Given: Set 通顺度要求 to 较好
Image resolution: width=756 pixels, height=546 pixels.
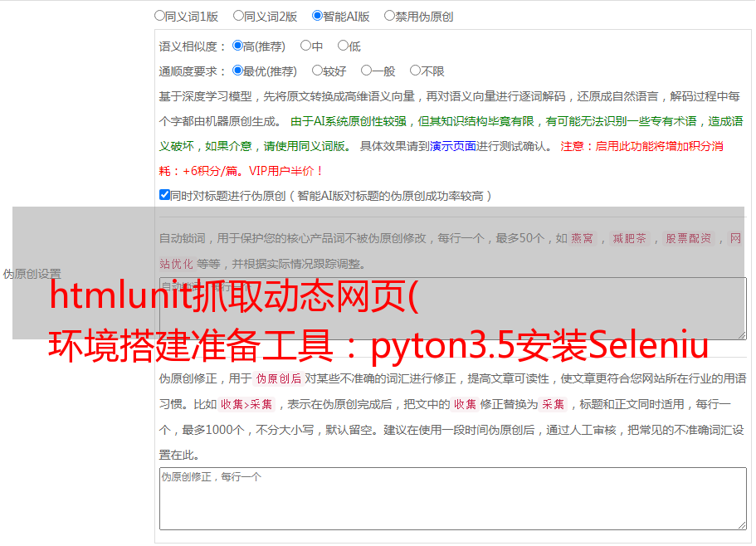Looking at the screenshot, I should 317,71.
